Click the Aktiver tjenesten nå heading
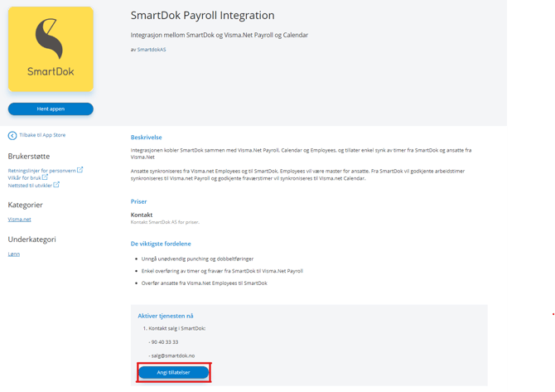The height and width of the screenshot is (392, 555). click(166, 316)
